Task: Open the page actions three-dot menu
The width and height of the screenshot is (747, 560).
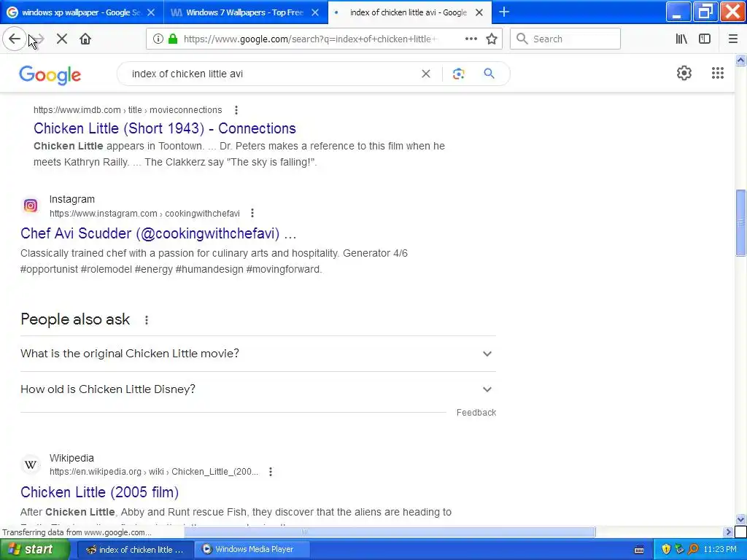Action: [471, 39]
